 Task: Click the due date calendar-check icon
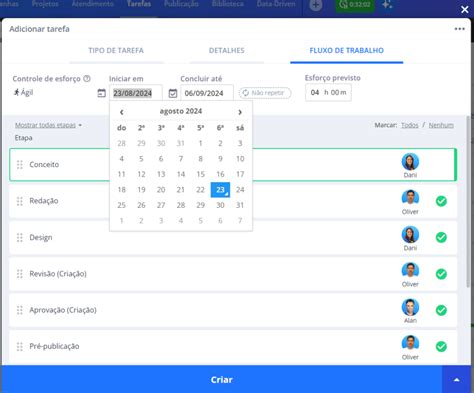(x=173, y=93)
